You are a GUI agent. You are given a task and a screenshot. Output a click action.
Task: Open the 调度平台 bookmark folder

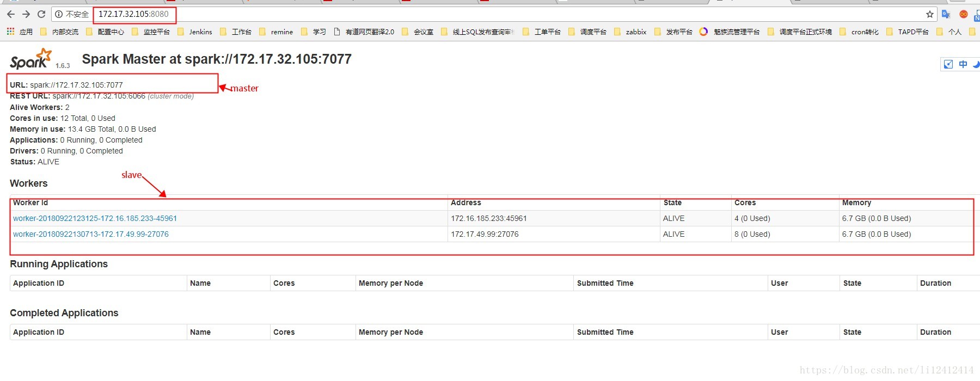(587, 32)
